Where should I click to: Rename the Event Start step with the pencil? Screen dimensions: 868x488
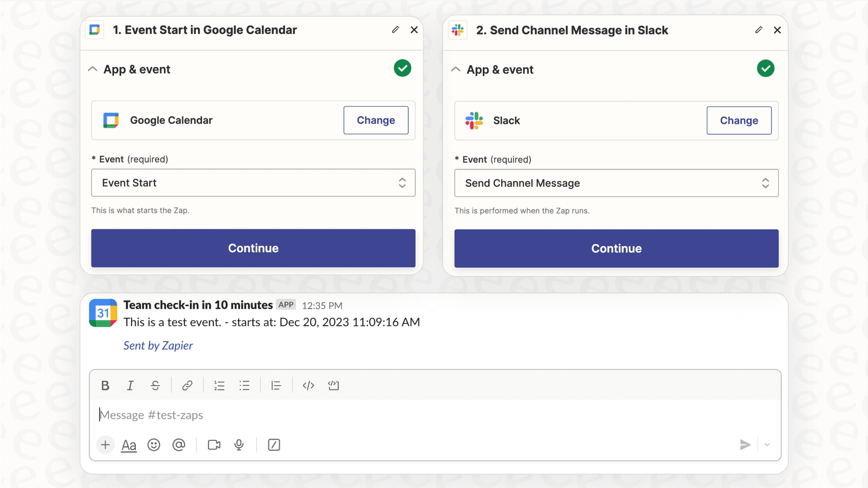[x=395, y=30]
